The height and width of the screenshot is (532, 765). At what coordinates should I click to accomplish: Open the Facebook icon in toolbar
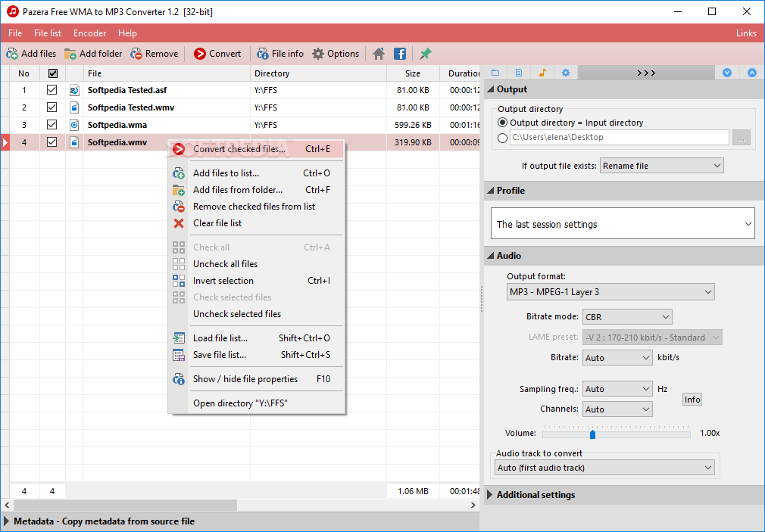click(x=400, y=54)
